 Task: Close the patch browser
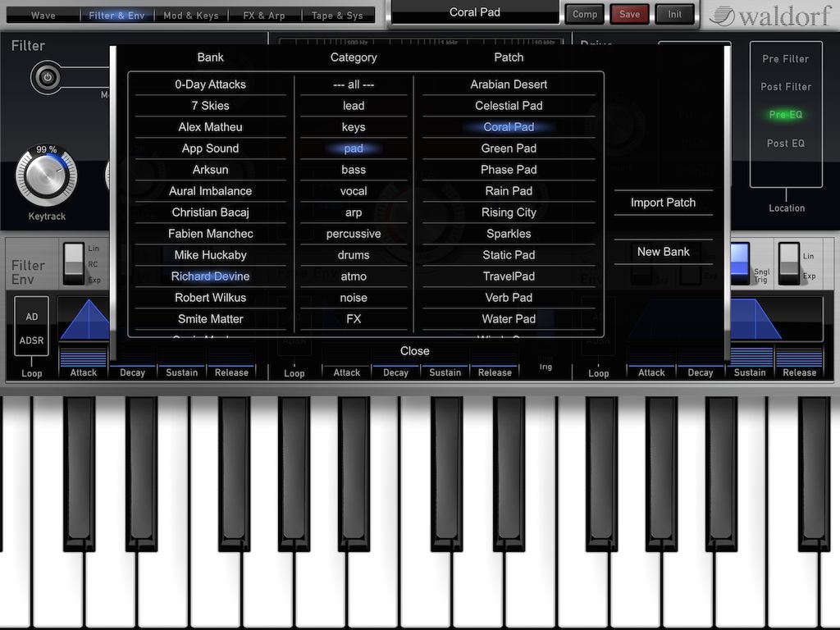pyautogui.click(x=414, y=351)
